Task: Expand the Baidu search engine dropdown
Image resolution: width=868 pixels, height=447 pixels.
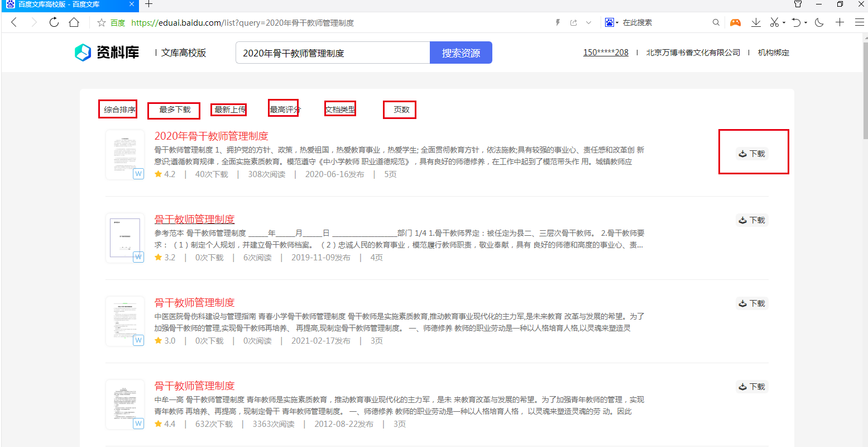Action: coord(617,23)
